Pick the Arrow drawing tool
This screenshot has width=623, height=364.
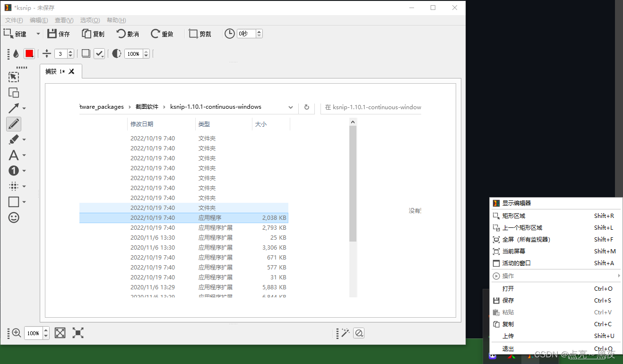[x=14, y=108]
